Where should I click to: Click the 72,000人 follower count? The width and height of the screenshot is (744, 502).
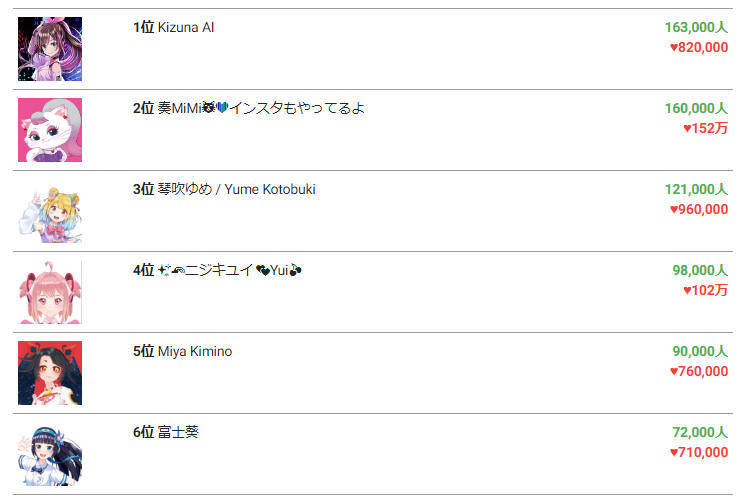pyautogui.click(x=700, y=432)
